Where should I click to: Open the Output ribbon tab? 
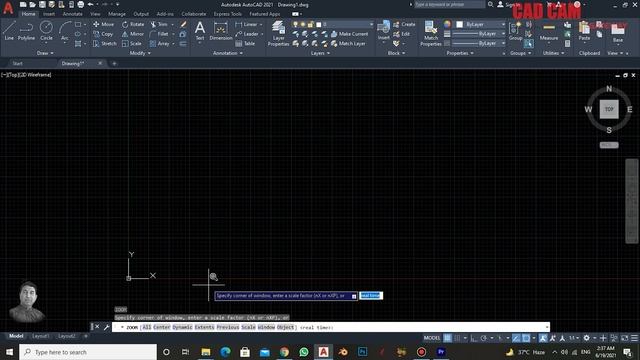141,14
